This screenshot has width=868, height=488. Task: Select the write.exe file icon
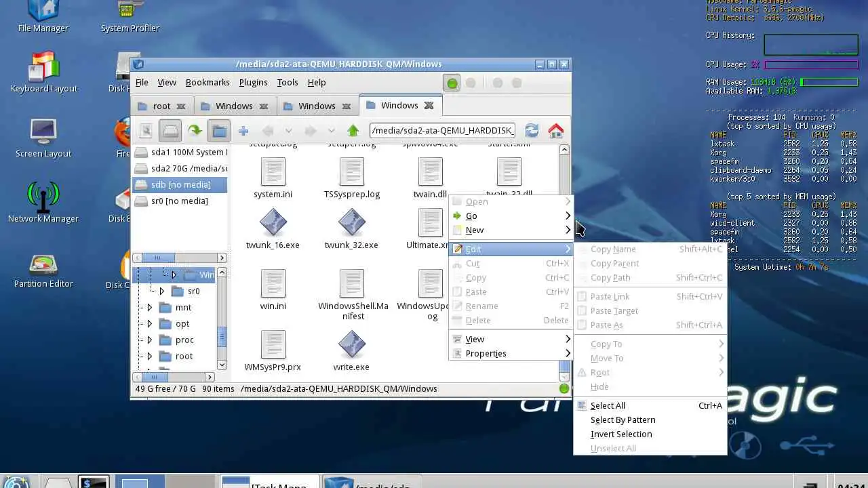coord(352,344)
